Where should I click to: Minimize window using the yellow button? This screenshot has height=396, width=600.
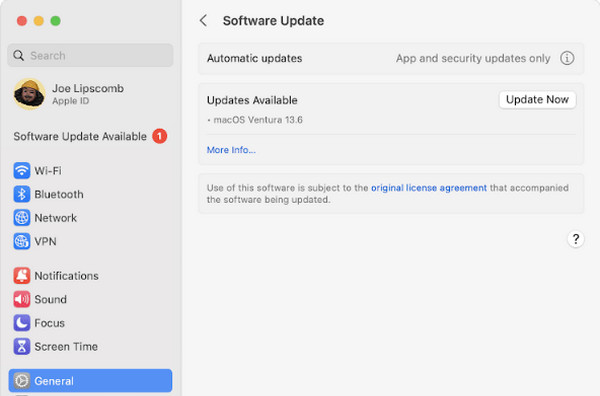39,21
